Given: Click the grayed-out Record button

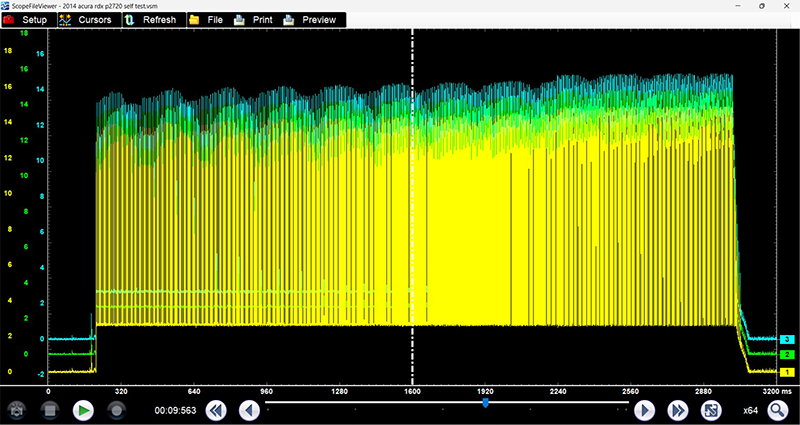Looking at the screenshot, I should tap(116, 410).
